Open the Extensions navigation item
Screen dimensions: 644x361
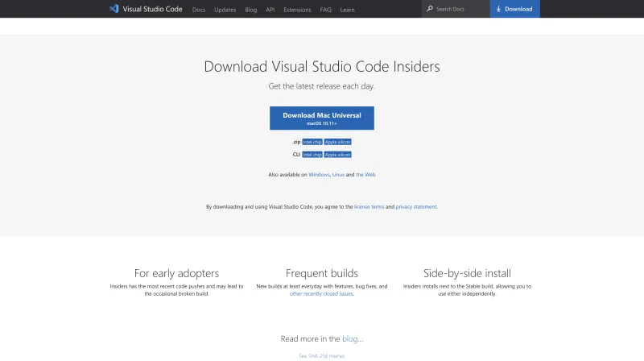(x=297, y=10)
